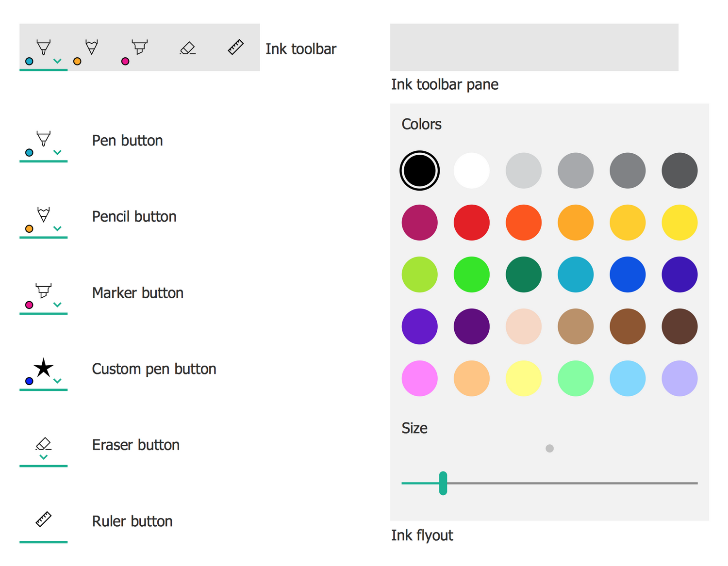Open the Marker button dropdown chevron
Image resolution: width=728 pixels, height=566 pixels.
(57, 305)
